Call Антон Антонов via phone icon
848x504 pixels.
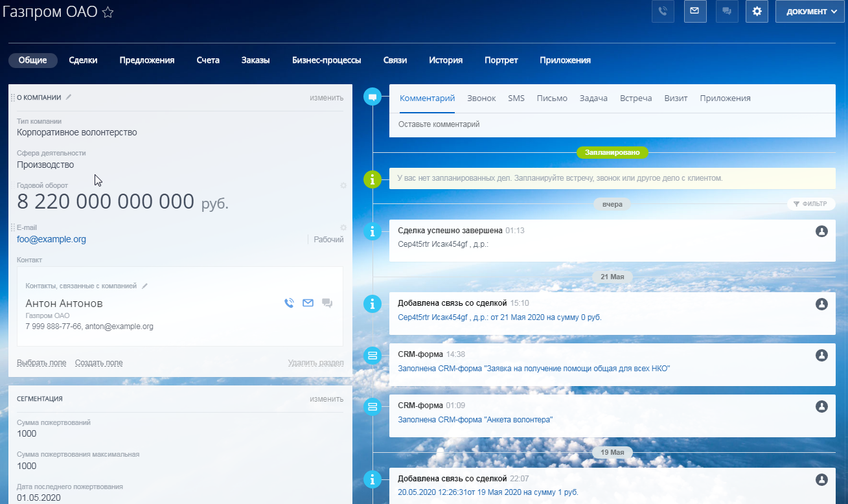289,303
